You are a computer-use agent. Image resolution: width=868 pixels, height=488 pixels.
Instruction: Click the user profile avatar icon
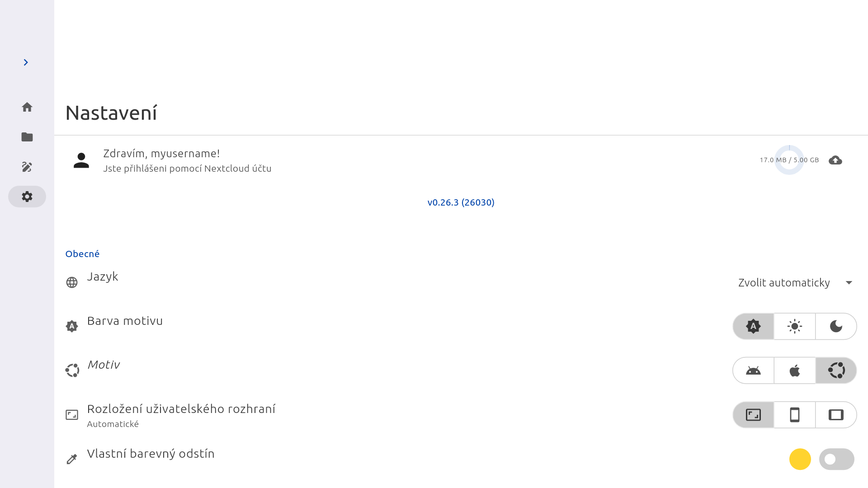point(81,160)
